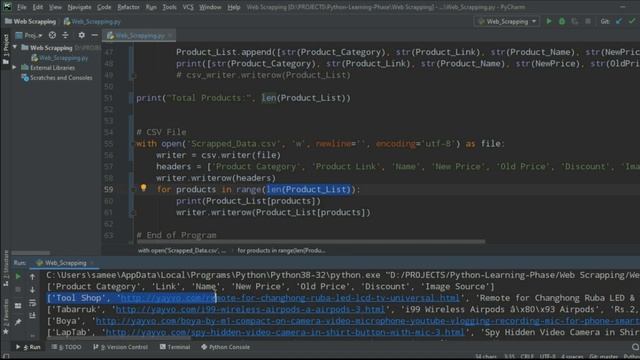Open the boya-by-m1 microphone URL link
This screenshot has width=640, height=360.
367,321
